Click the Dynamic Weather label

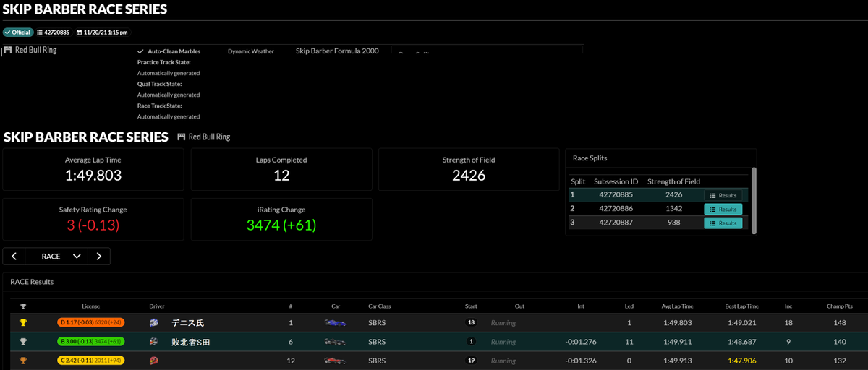tap(251, 51)
